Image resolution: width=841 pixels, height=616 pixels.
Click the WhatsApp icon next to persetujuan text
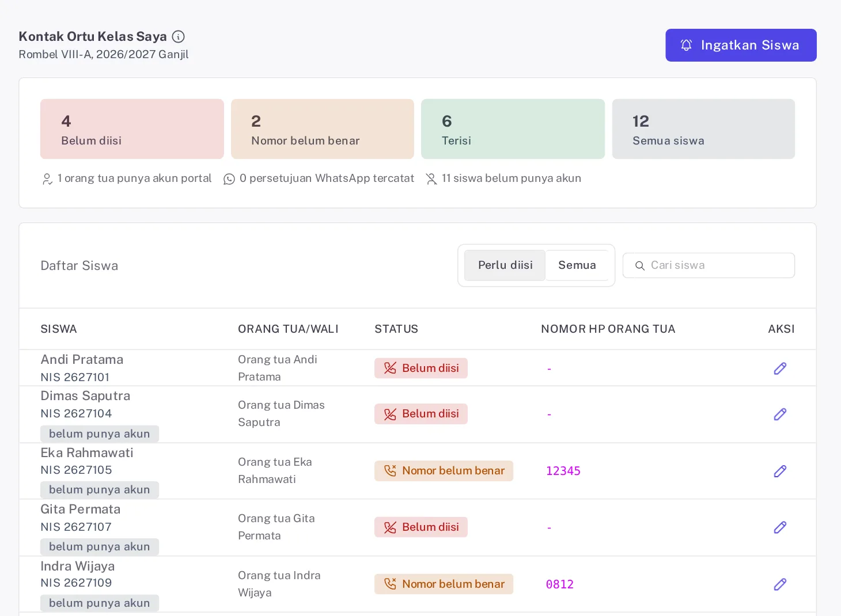(x=229, y=179)
